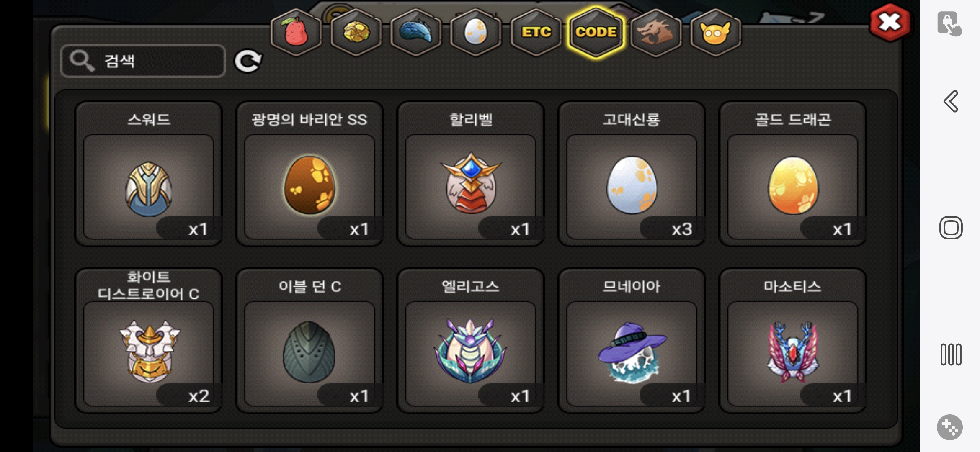Select the 광명의 바리안 SS egg
This screenshot has height=452, width=980.
309,174
